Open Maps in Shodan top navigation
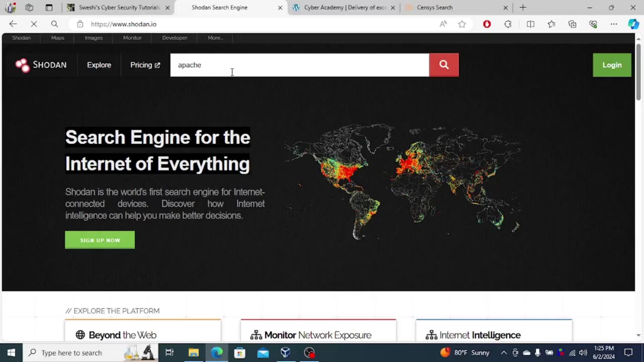Image resolution: width=644 pixels, height=362 pixels. (x=57, y=38)
